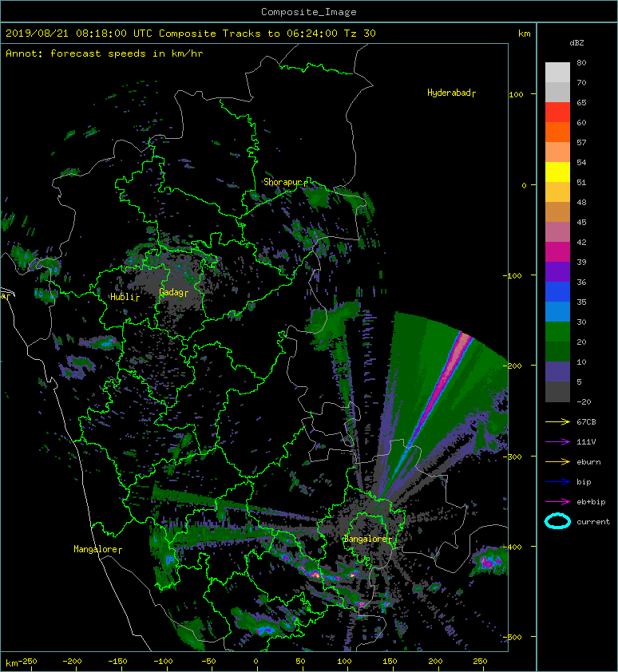Select the mauve swatch between 45 and 42 dBZ
This screenshot has width=618, height=672.
[x=557, y=232]
